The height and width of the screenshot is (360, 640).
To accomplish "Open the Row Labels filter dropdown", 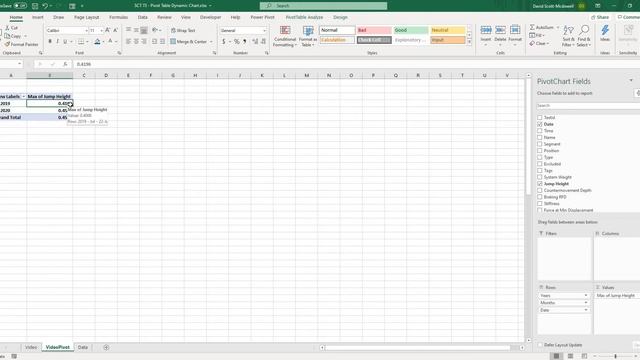I will [x=23, y=97].
